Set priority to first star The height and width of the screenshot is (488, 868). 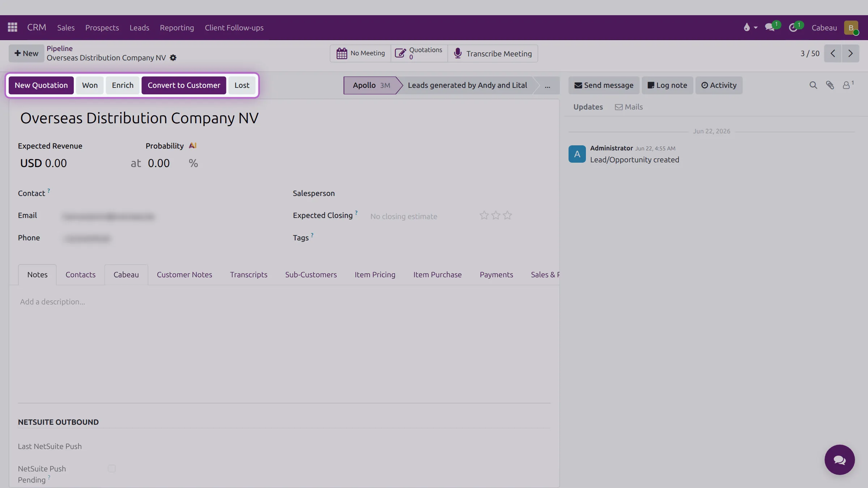click(x=484, y=215)
